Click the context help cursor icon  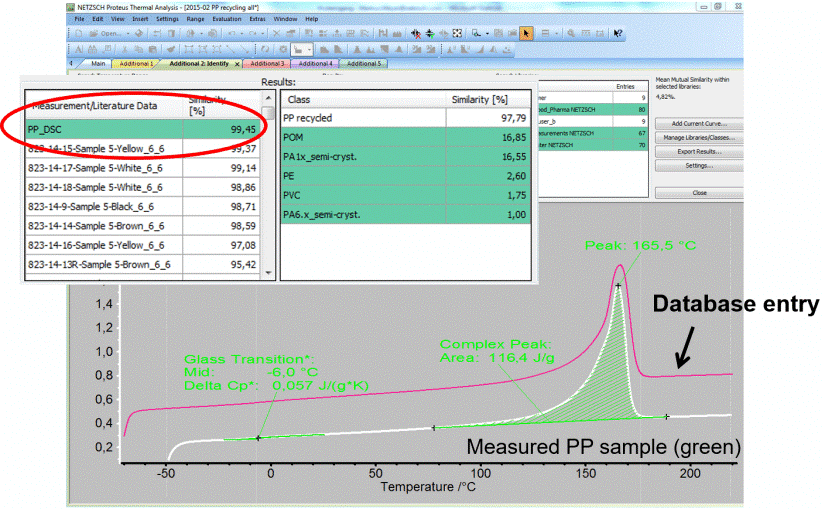[618, 33]
